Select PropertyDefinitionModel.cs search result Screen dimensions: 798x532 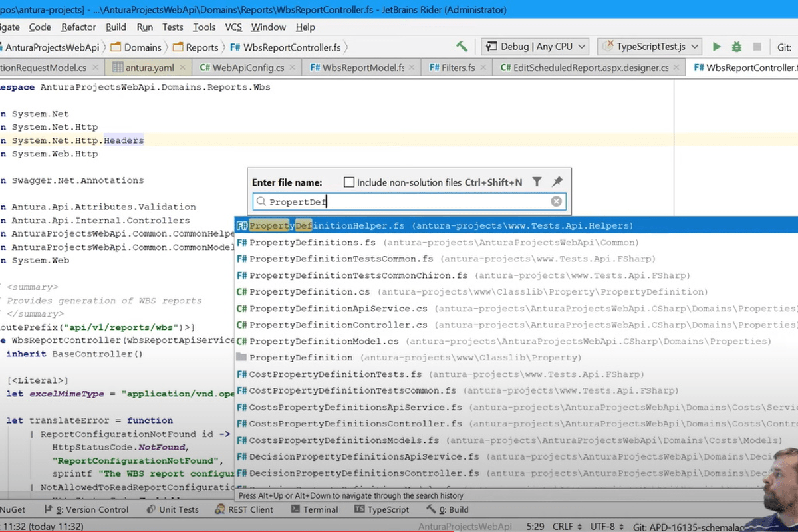click(516, 341)
